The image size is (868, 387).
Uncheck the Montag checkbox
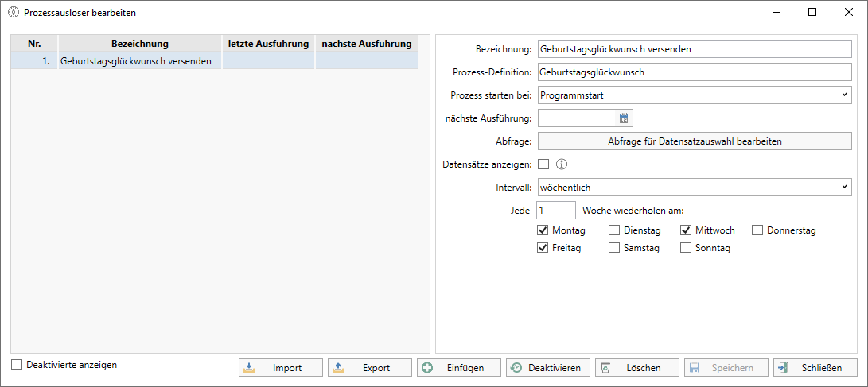[543, 230]
